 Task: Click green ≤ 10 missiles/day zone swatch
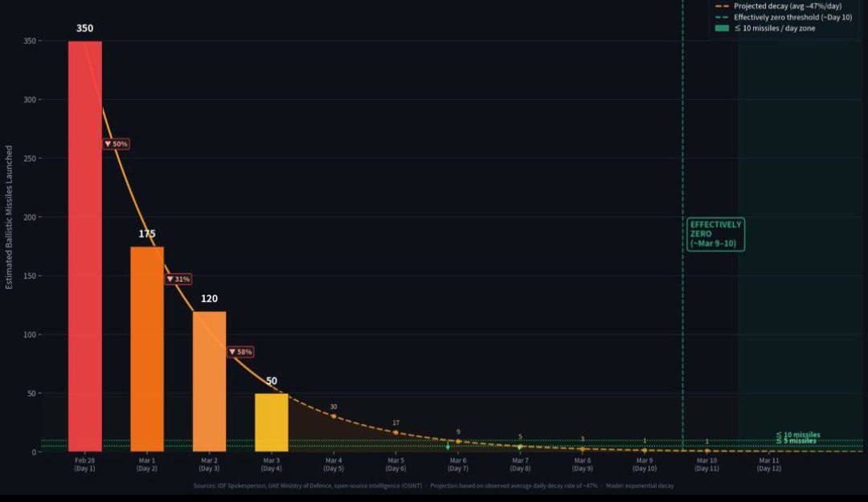[x=721, y=28]
